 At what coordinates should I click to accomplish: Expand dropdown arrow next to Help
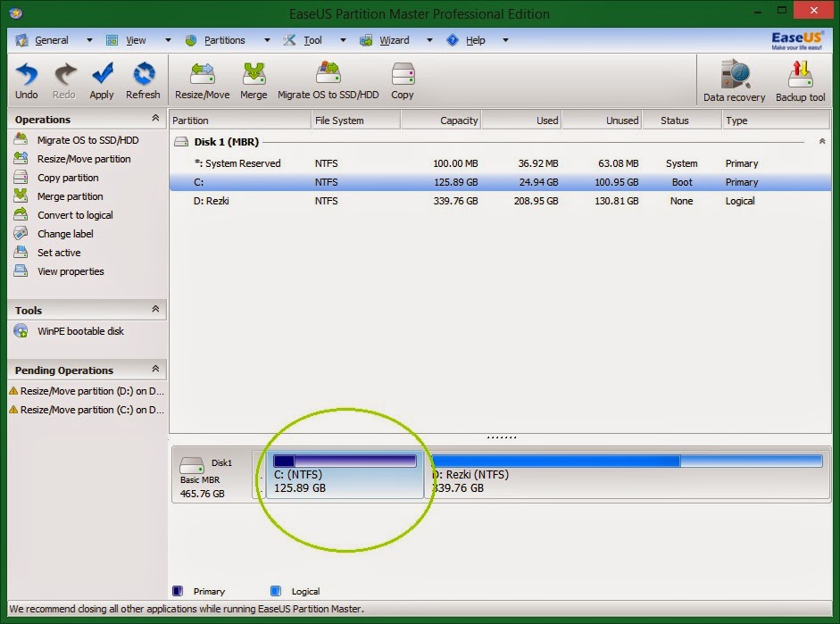coord(505,40)
